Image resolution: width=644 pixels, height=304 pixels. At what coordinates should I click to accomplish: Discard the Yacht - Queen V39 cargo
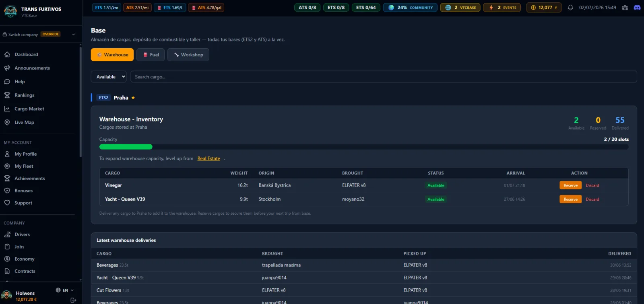click(x=592, y=199)
